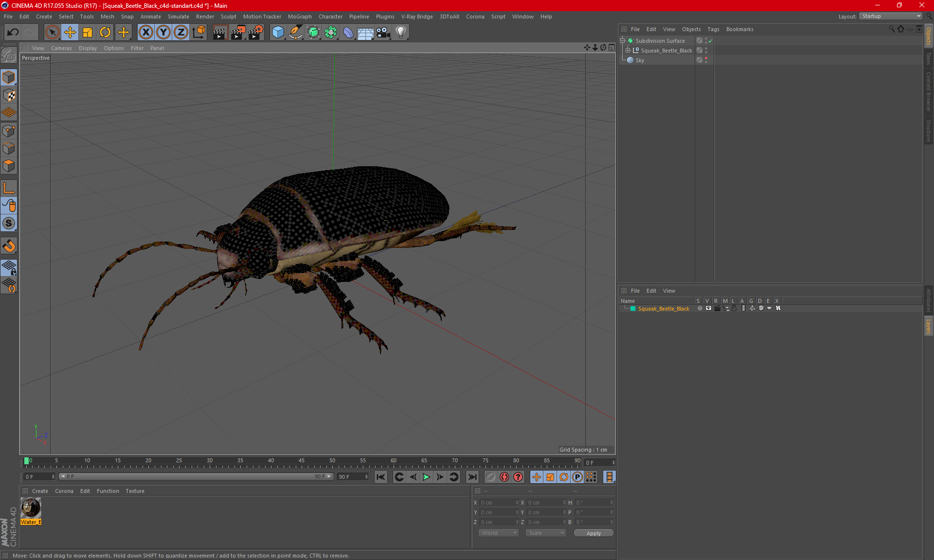Viewport: 934px width, 560px height.
Task: Click the Apply button
Action: 593,533
